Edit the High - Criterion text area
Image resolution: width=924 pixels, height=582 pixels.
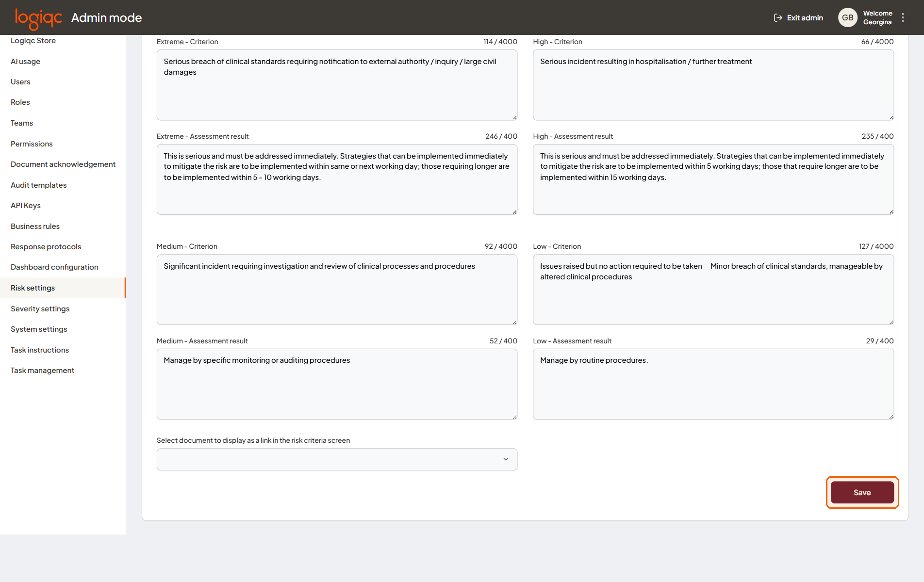(713, 85)
